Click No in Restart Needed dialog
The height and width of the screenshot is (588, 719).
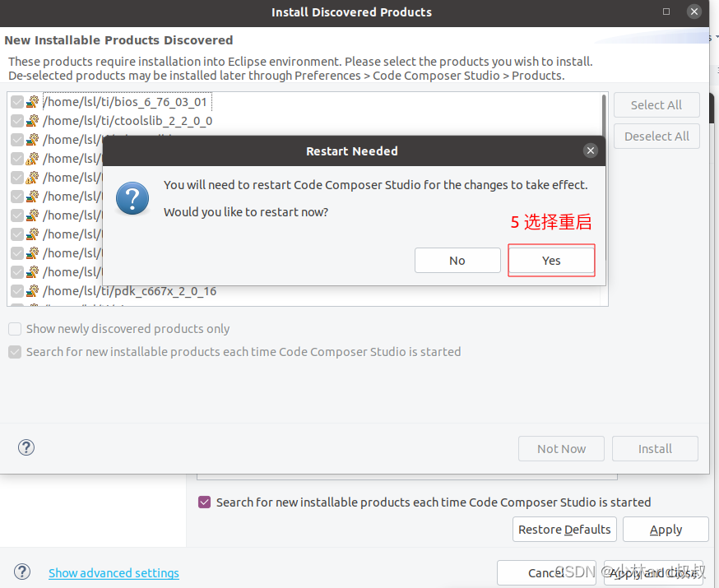pos(457,261)
